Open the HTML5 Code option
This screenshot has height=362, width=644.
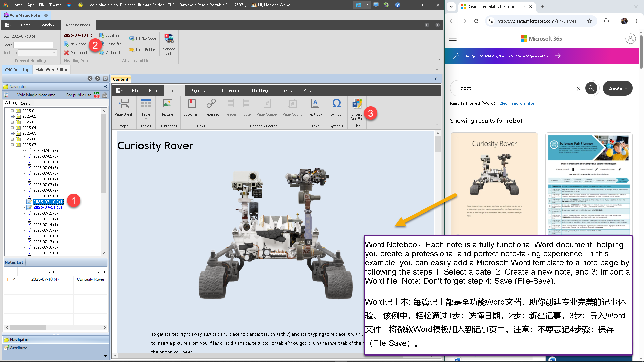(x=143, y=38)
